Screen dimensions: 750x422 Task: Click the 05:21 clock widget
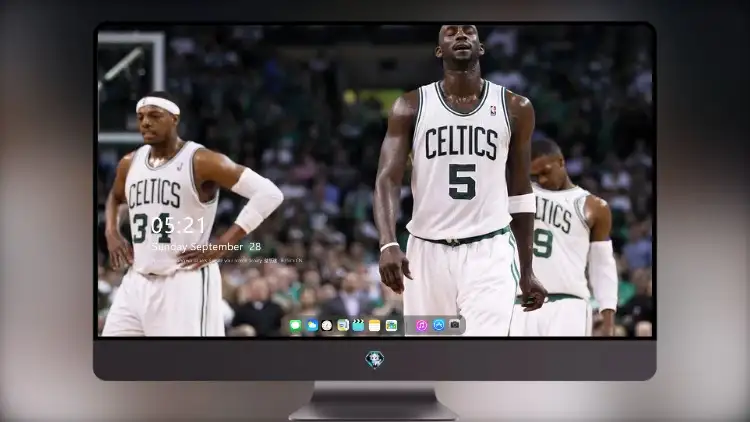coord(178,225)
